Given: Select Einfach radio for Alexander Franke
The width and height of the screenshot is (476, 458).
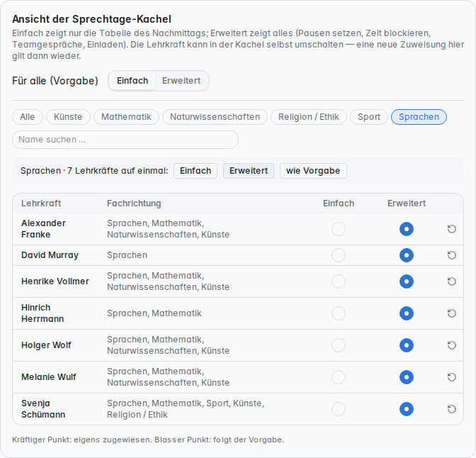Looking at the screenshot, I should [x=339, y=229].
